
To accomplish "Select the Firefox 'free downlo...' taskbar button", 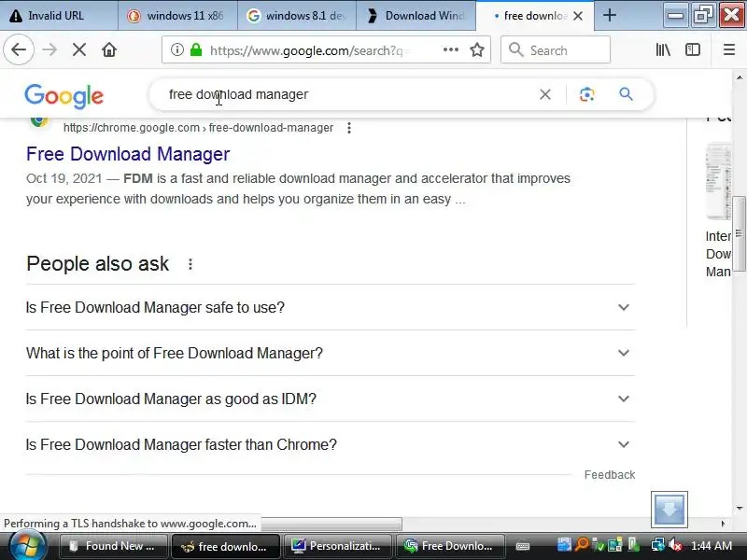I will [225, 546].
